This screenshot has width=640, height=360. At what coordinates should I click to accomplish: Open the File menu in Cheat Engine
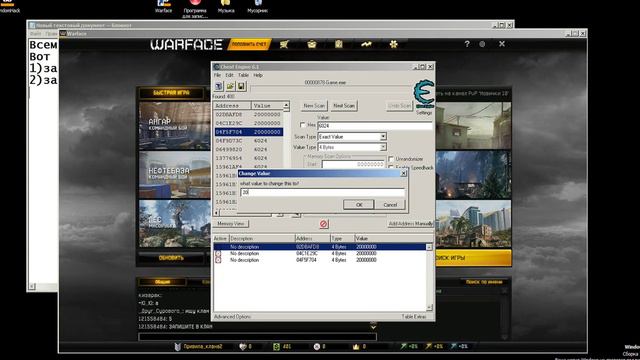(217, 75)
